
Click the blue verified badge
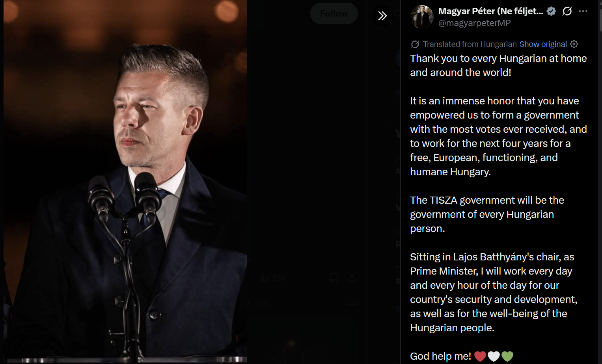pos(551,11)
